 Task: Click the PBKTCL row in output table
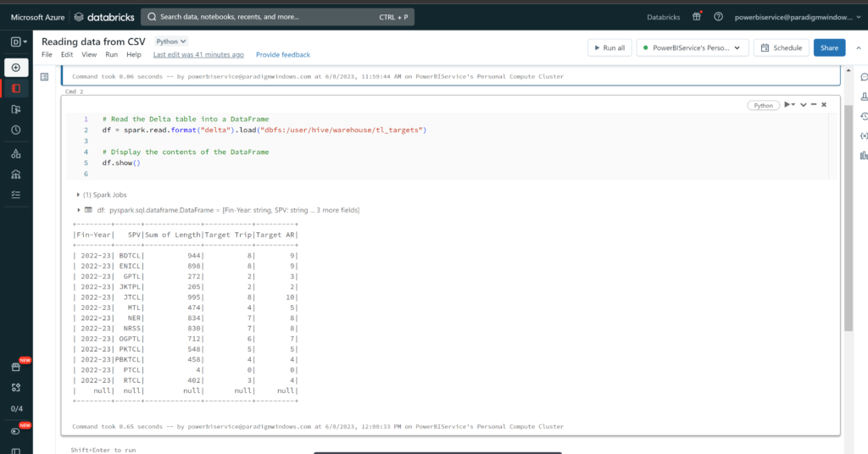pos(186,359)
